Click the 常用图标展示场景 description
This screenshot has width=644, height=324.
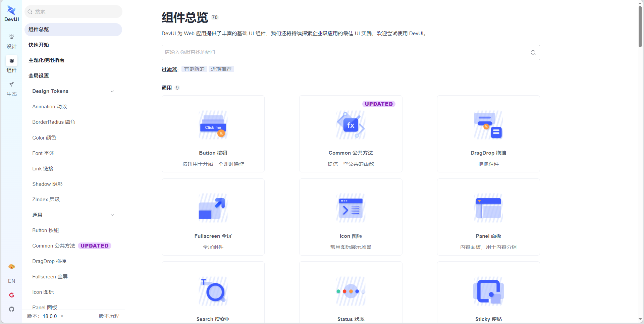pyautogui.click(x=351, y=247)
